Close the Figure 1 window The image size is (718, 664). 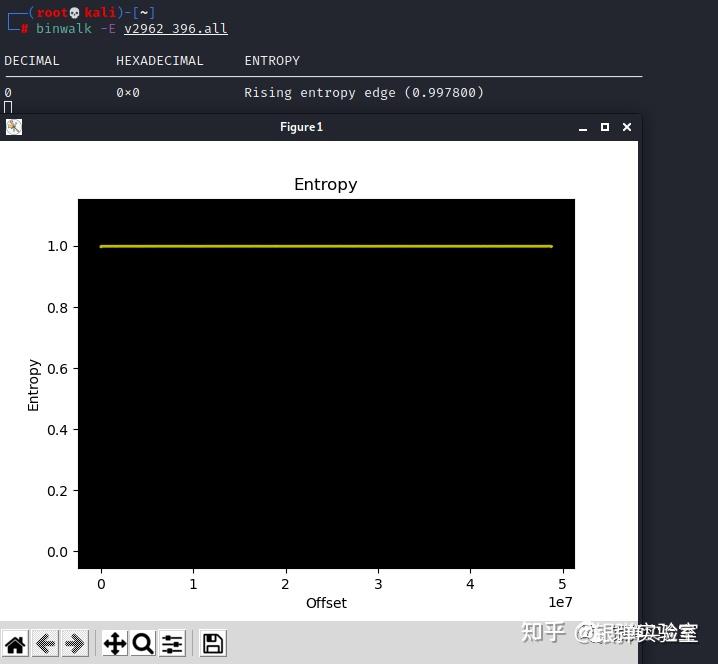coord(627,127)
